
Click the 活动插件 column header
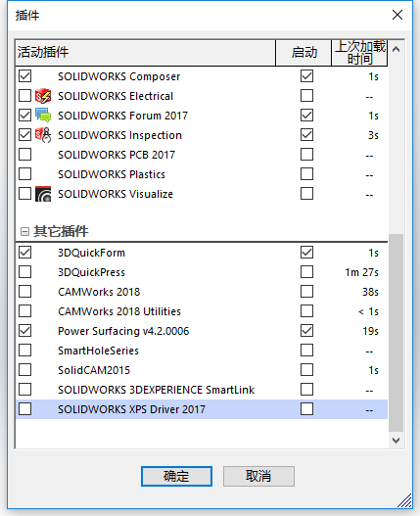[x=146, y=52]
